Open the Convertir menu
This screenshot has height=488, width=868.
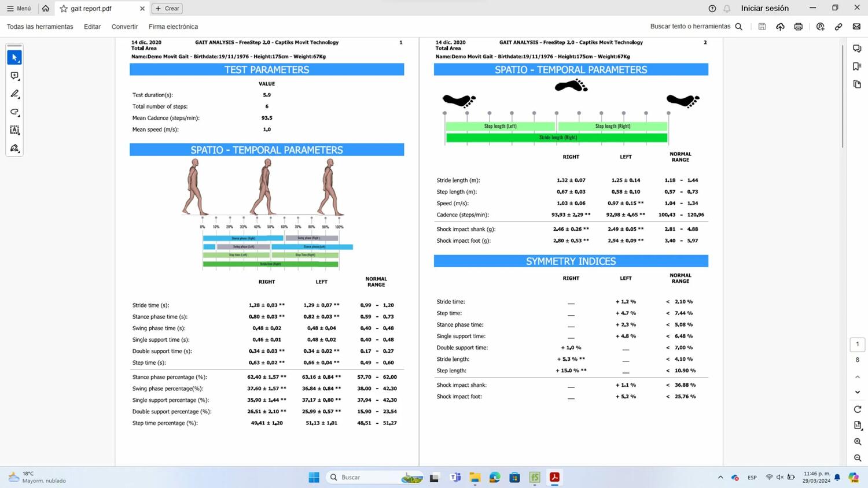click(x=124, y=27)
